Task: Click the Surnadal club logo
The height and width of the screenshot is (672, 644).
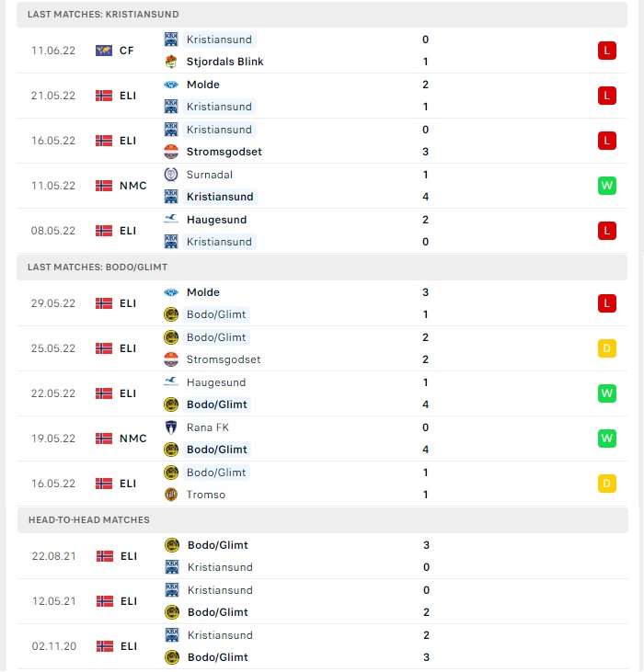Action: 171,175
